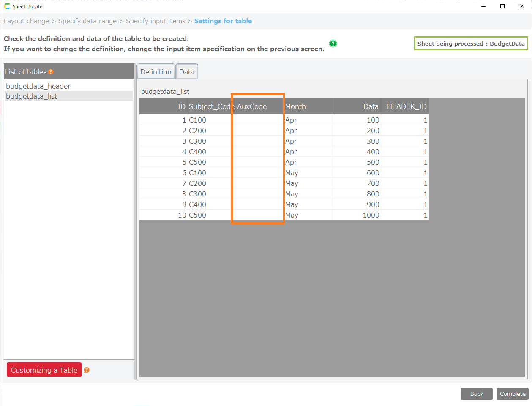Go to Layout change breadcrumb step

pos(26,21)
